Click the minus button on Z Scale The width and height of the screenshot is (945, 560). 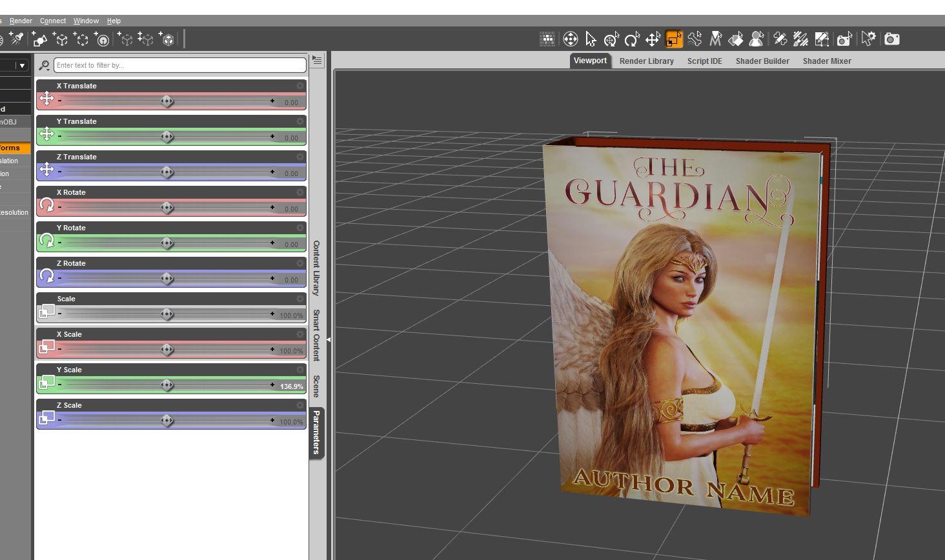coord(60,420)
